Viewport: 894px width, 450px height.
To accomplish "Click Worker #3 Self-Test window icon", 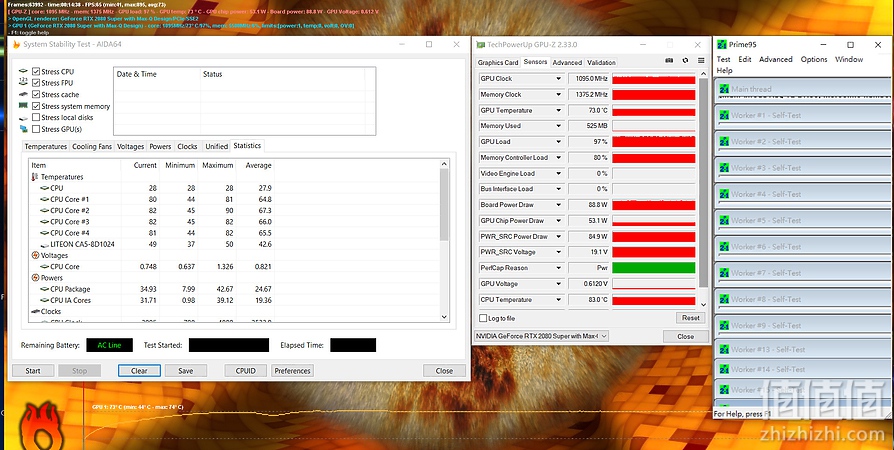I will (x=724, y=168).
